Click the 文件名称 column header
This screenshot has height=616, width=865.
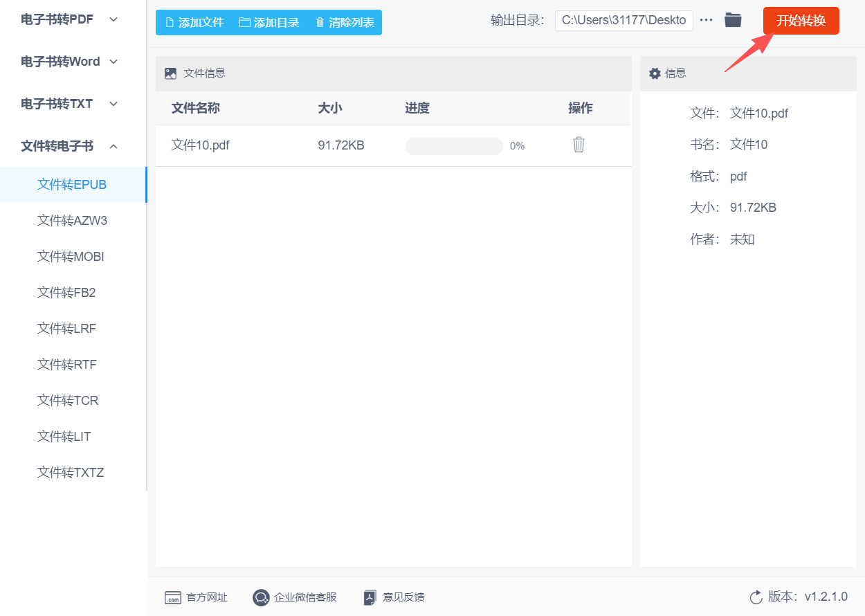click(x=196, y=108)
